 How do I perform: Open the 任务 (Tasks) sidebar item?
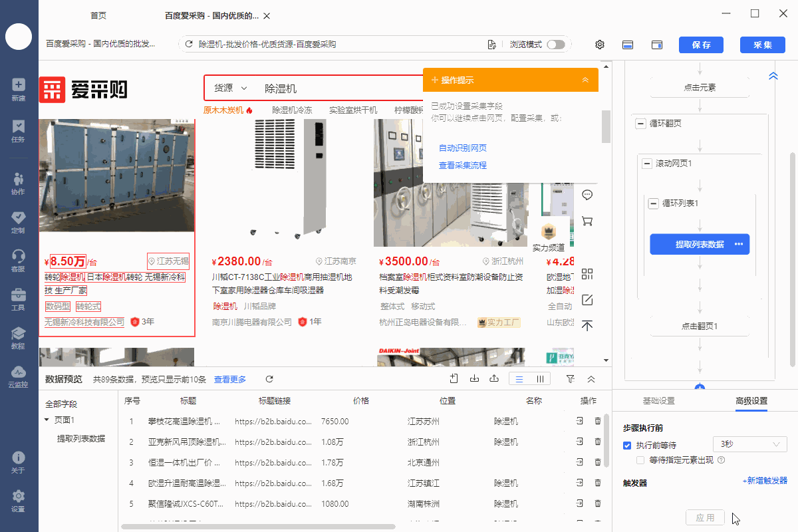tap(19, 131)
